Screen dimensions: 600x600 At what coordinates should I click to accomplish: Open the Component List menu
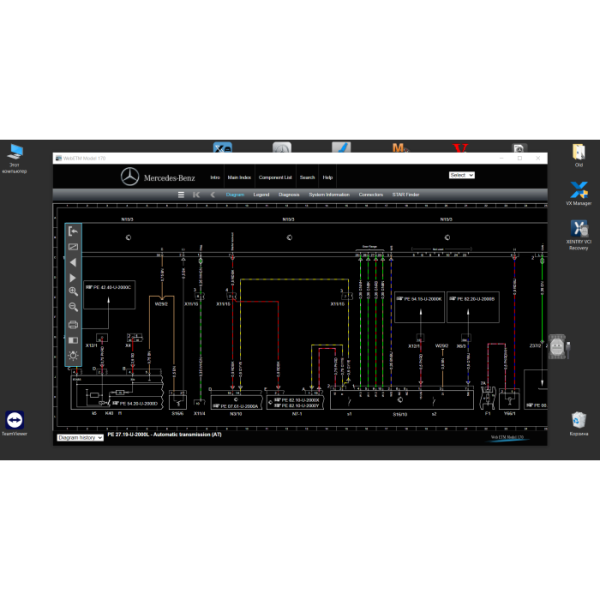tap(275, 177)
